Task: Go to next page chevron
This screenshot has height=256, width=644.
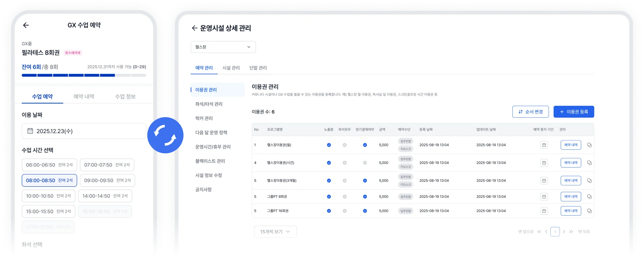Action: pyautogui.click(x=564, y=232)
